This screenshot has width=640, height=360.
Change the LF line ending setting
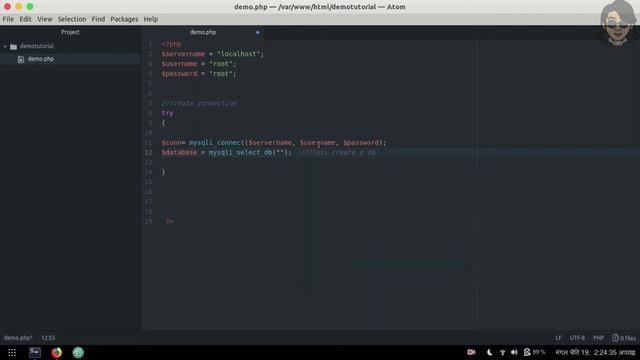click(x=558, y=338)
